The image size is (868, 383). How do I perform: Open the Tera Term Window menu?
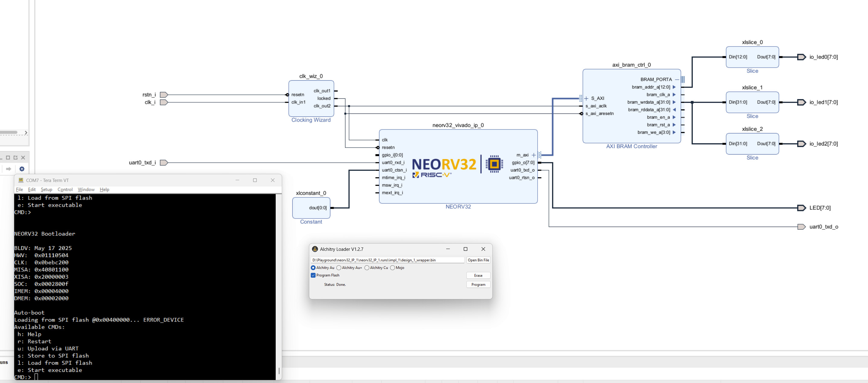pyautogui.click(x=86, y=190)
